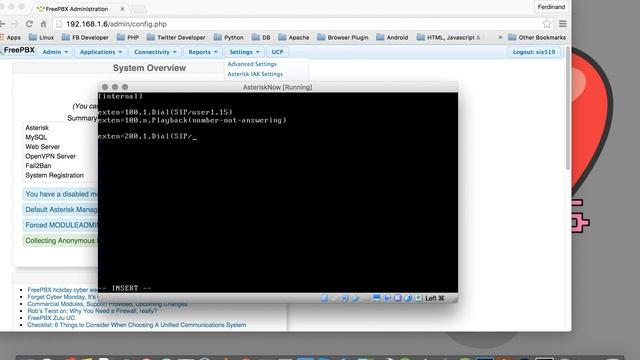
Task: Open the Ferdinand profile button
Action: (551, 7)
